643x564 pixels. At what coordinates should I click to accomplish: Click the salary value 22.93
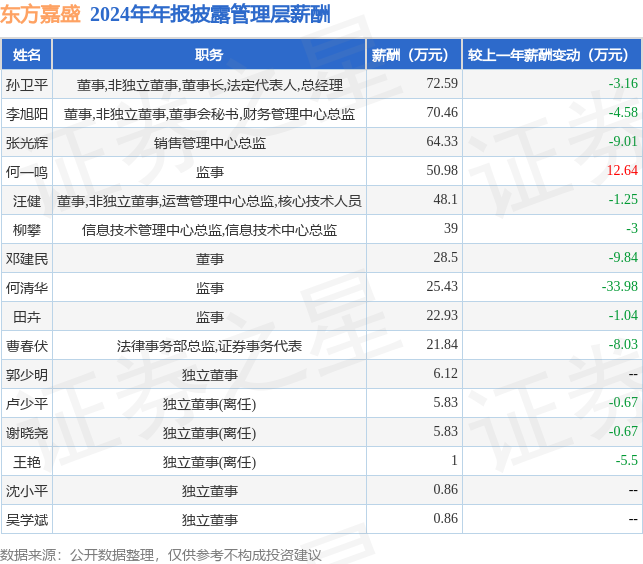442,315
